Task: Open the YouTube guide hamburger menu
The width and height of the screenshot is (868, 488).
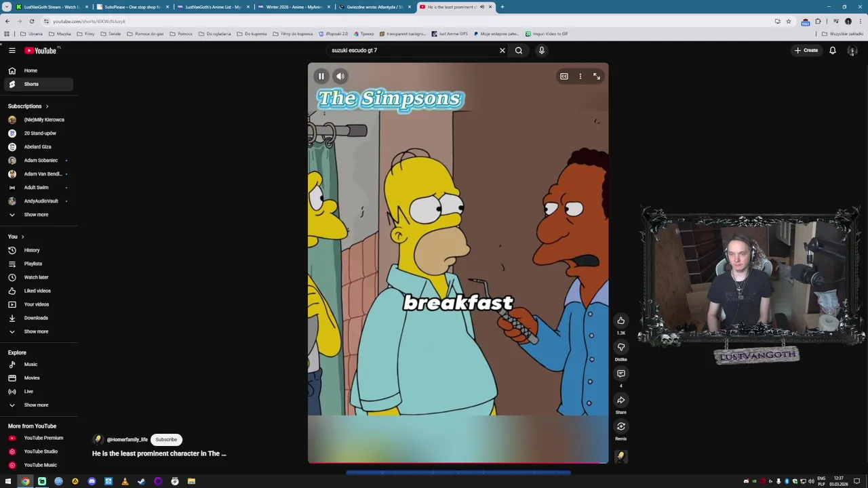Action: point(12,50)
